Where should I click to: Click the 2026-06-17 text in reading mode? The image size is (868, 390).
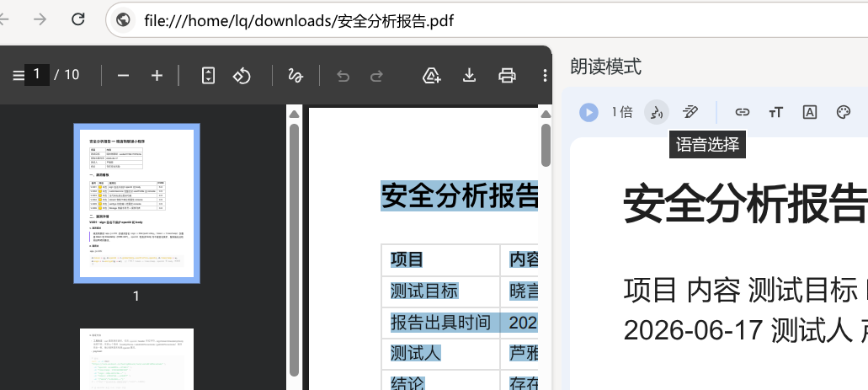click(x=693, y=331)
